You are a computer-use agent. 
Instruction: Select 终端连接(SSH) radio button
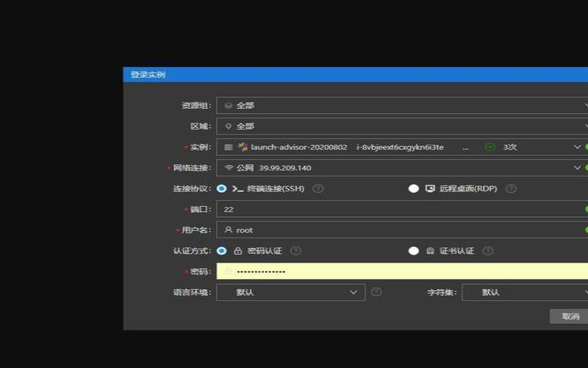coord(222,188)
